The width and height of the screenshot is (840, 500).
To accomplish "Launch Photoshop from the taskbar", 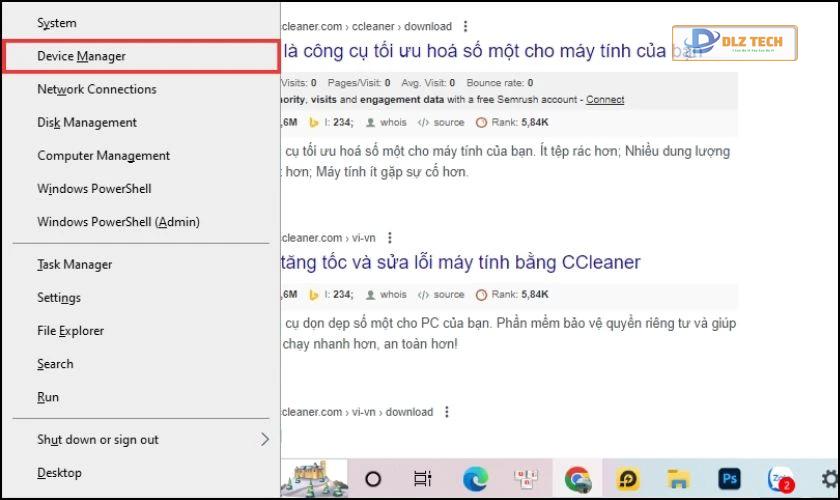I will click(x=730, y=479).
